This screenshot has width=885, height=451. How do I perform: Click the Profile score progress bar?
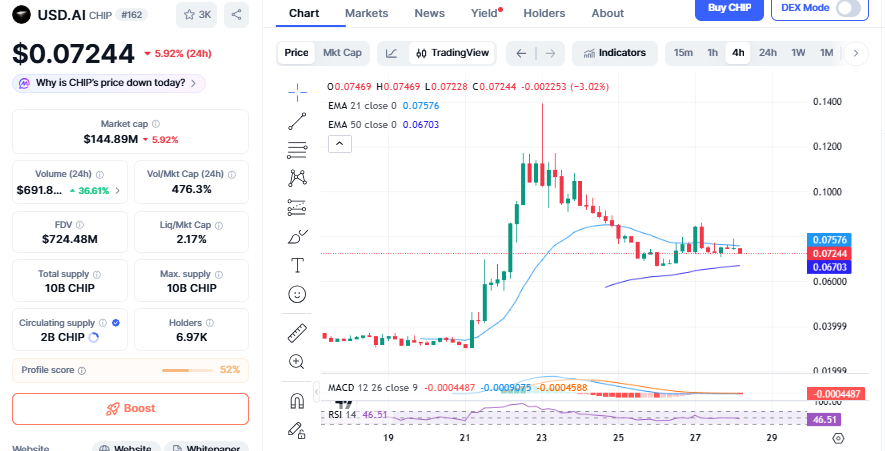(187, 370)
